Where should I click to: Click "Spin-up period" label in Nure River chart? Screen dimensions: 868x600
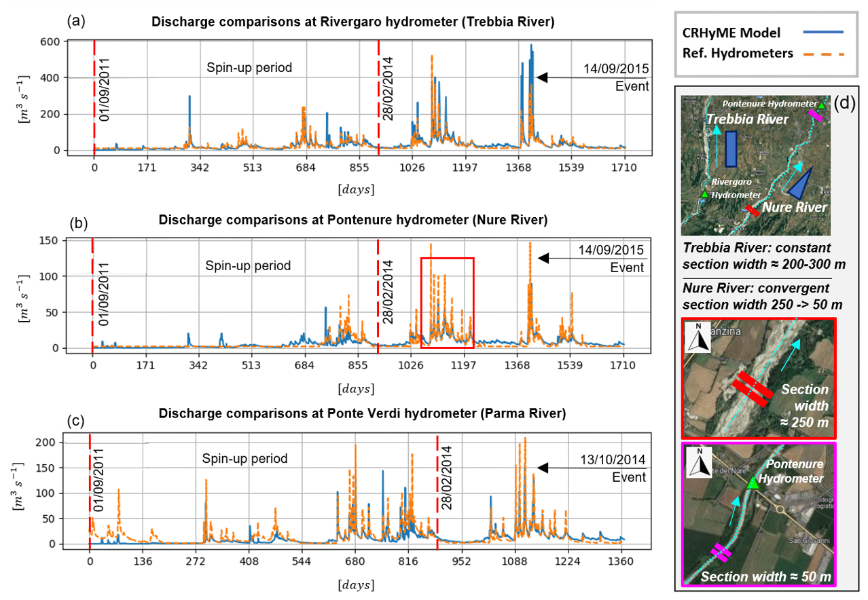[x=248, y=265]
